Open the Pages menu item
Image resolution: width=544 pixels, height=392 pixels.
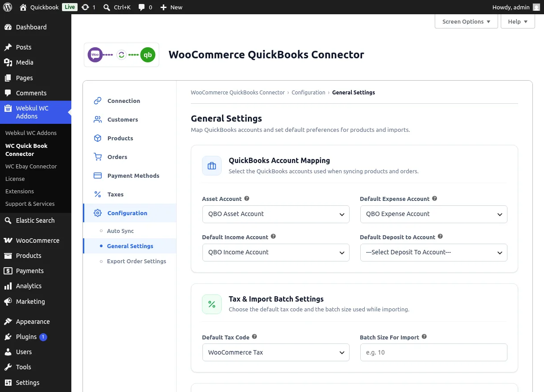(x=36, y=78)
